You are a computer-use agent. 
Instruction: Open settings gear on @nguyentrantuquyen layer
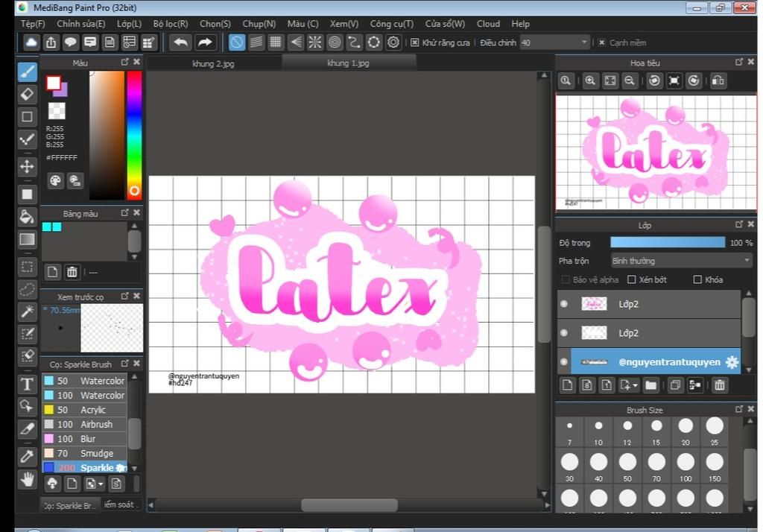[732, 361]
